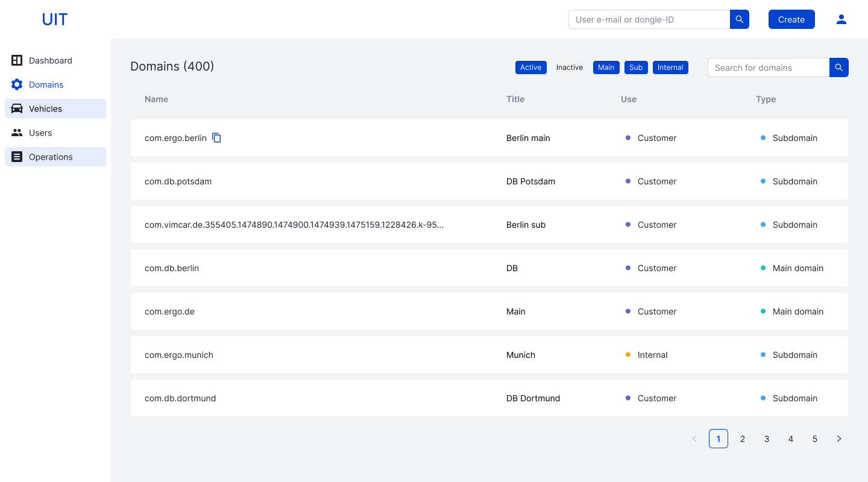The image size is (868, 482).
Task: Open Operations in the sidebar
Action: click(51, 157)
